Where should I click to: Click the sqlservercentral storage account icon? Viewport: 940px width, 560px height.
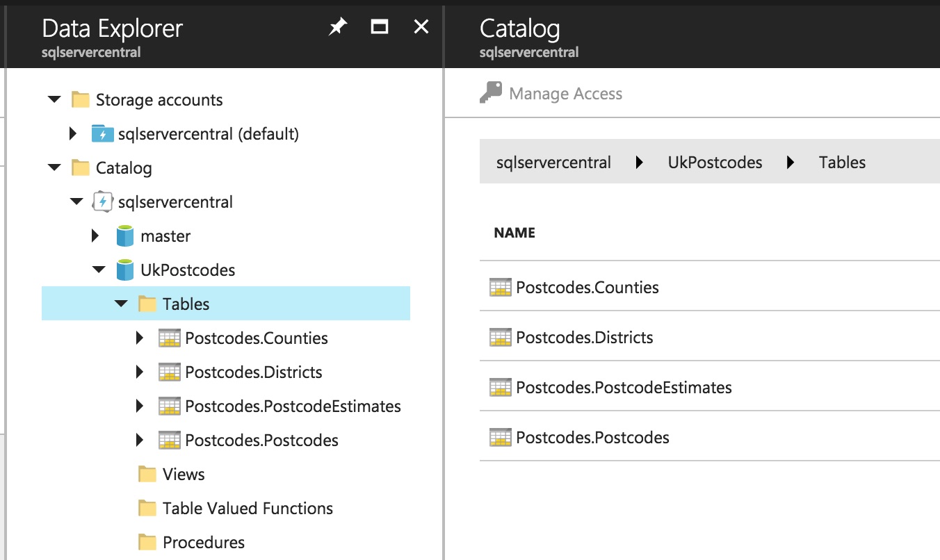102,133
